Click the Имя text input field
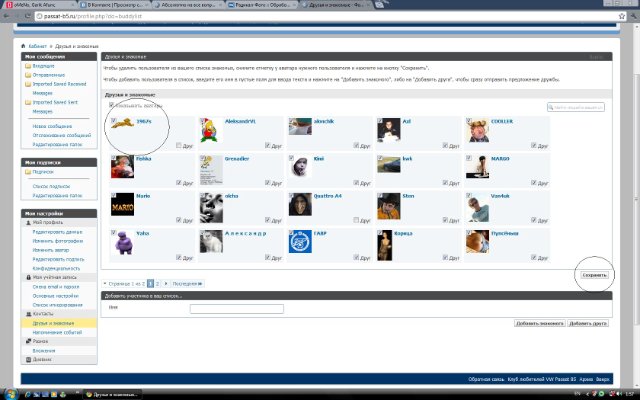The width and height of the screenshot is (640, 400). click(x=236, y=309)
